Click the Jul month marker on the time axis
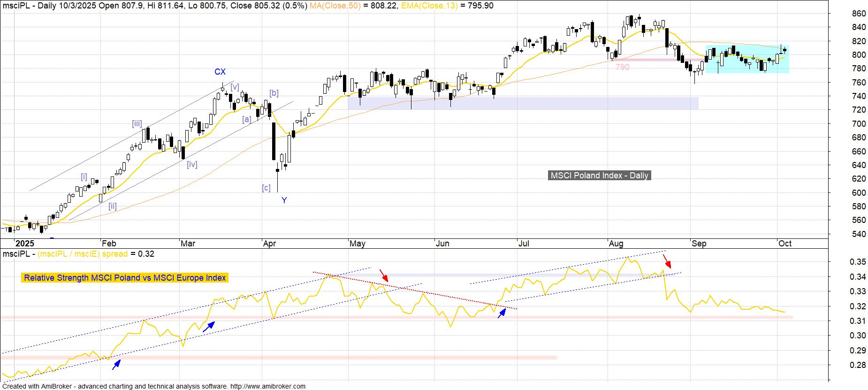 [x=524, y=244]
